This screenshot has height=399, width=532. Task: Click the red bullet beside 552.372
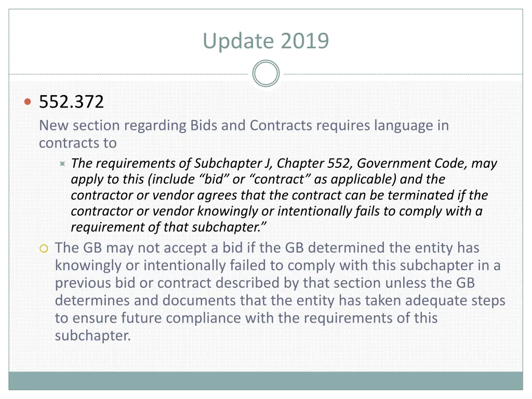tap(28, 101)
